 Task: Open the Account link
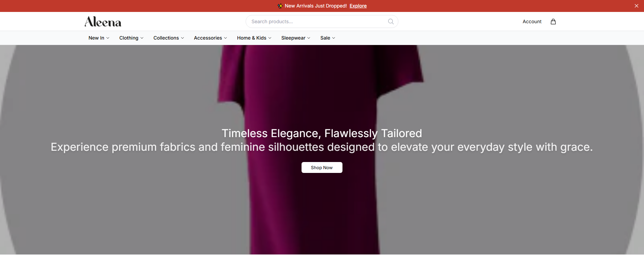[x=532, y=21]
